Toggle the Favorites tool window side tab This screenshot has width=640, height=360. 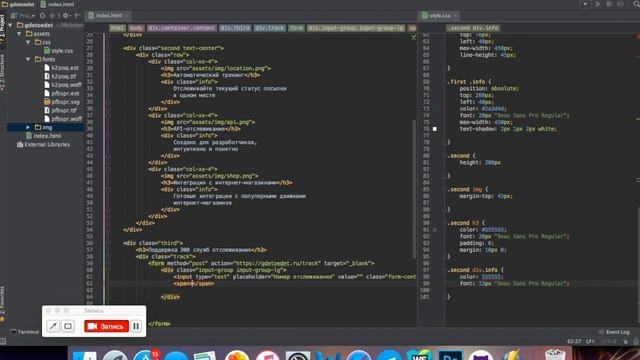3,303
